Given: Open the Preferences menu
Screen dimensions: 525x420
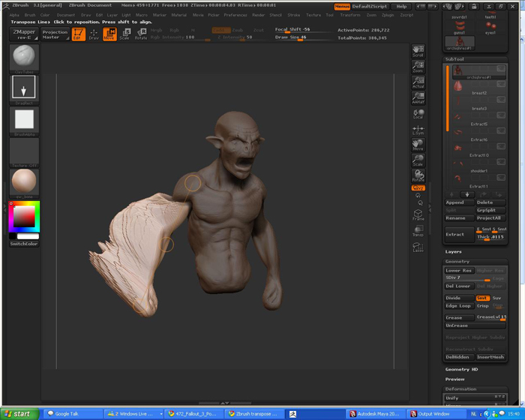Looking at the screenshot, I should [x=235, y=15].
